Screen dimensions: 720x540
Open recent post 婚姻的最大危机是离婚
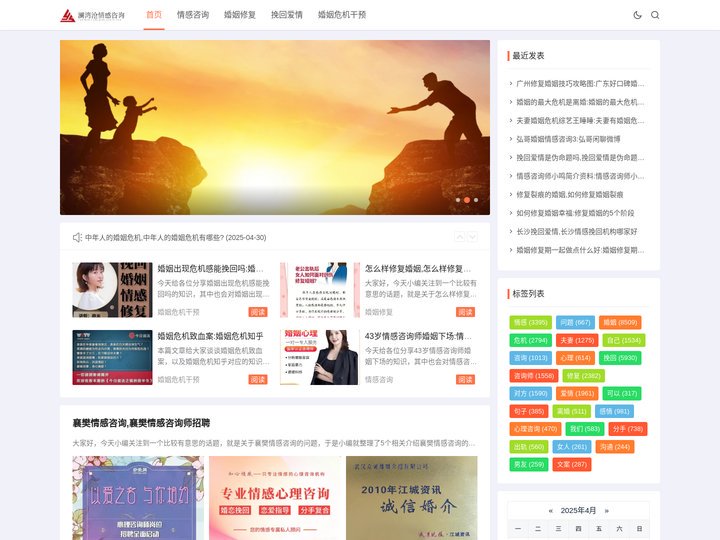click(x=580, y=102)
